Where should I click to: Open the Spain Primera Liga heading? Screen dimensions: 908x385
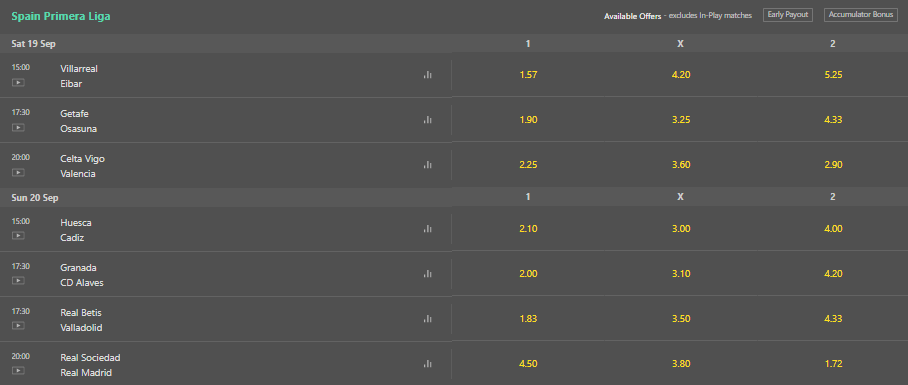[x=61, y=16]
